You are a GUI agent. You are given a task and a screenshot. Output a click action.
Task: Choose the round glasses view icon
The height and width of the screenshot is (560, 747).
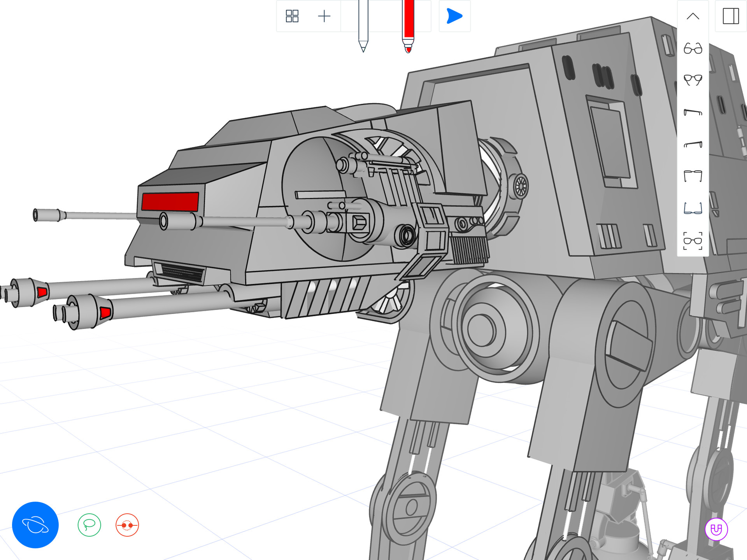tap(693, 48)
